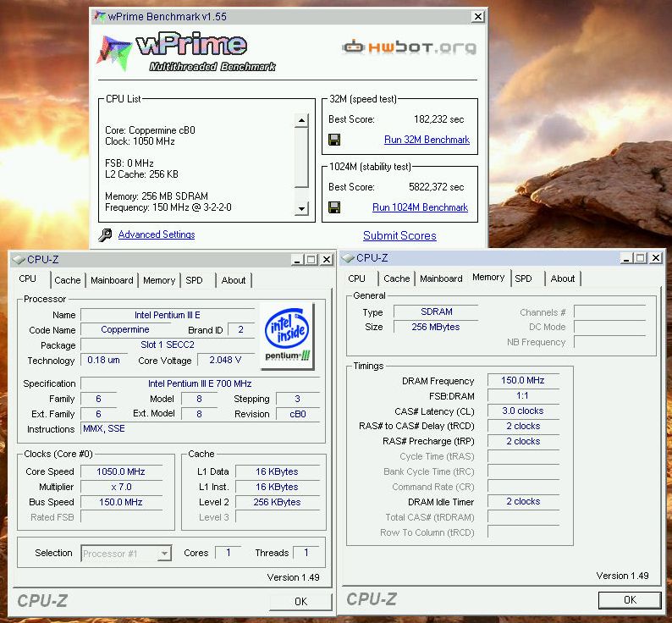This screenshot has height=623, width=672.
Task: Click the wPrime title bar app icon
Action: coord(100,17)
